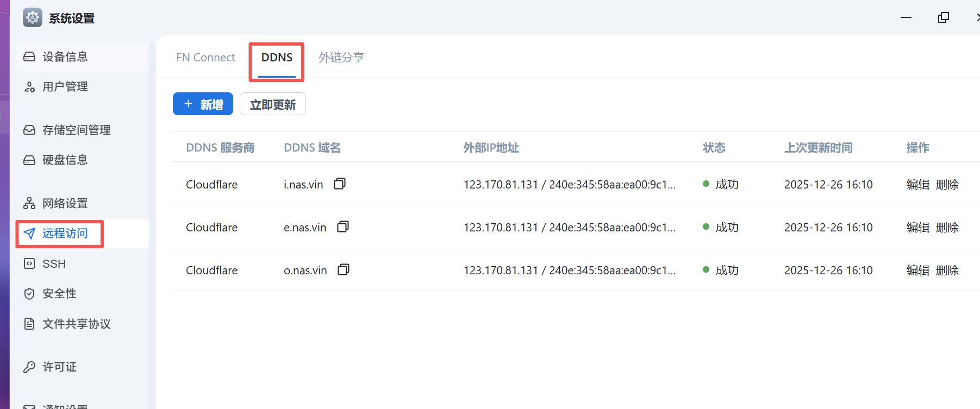Click the 许可证 key icon
The width and height of the screenshot is (980, 409).
tap(29, 367)
